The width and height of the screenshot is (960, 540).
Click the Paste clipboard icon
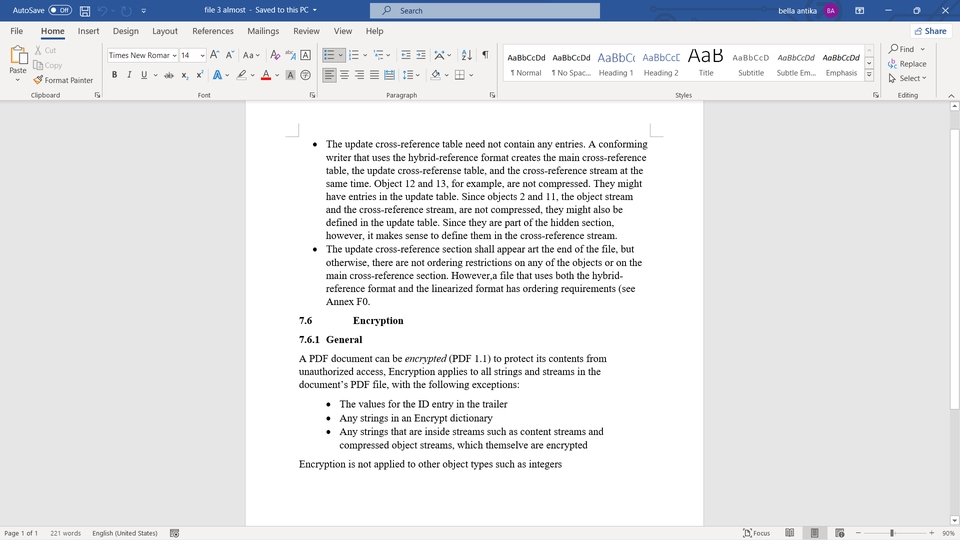18,55
